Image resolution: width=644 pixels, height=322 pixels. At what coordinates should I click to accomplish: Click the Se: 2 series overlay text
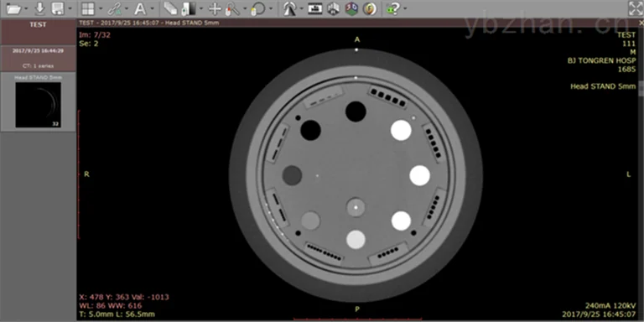[88, 44]
